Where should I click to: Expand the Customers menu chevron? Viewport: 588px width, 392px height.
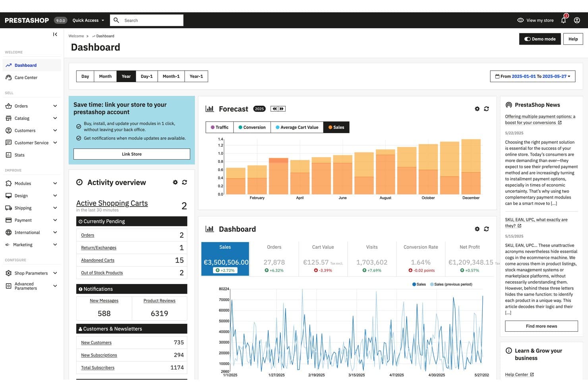coord(55,131)
